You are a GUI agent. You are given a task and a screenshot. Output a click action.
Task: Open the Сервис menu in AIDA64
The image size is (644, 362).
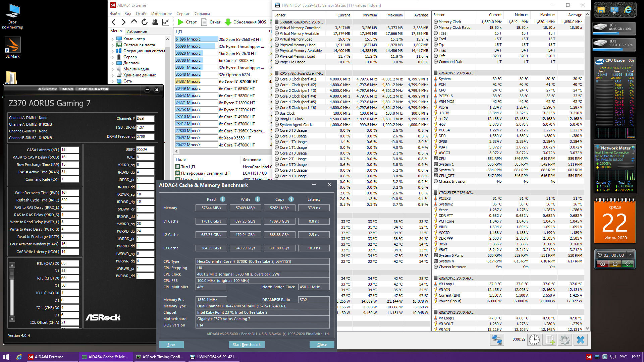pos(183,14)
